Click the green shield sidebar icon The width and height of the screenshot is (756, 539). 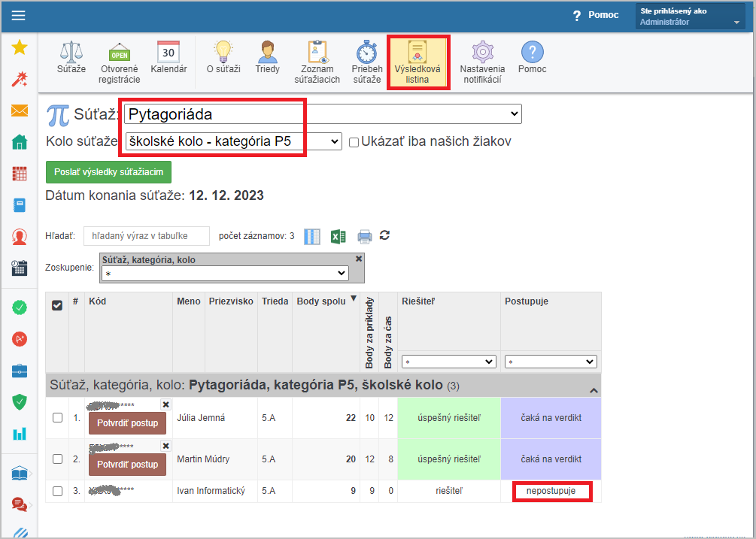[x=20, y=401]
